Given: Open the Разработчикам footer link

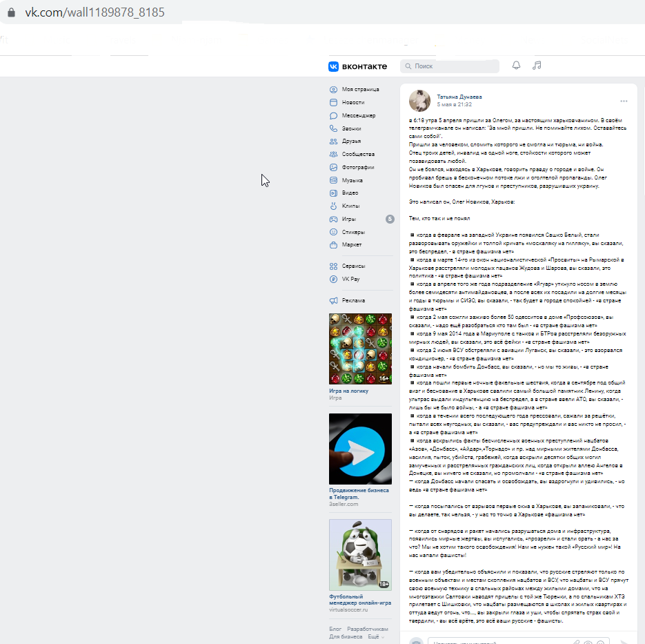Looking at the screenshot, I should pos(367,629).
